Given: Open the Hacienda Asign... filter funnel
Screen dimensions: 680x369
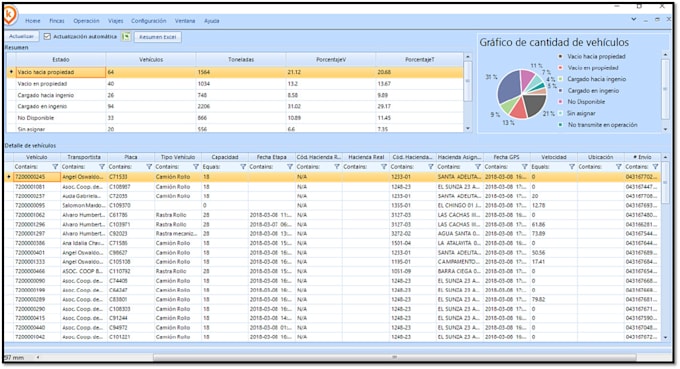Looking at the screenshot, I should (478, 167).
